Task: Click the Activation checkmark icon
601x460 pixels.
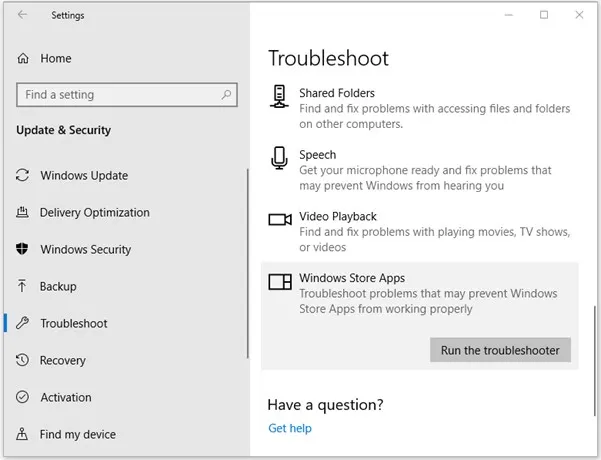Action: pyautogui.click(x=22, y=398)
